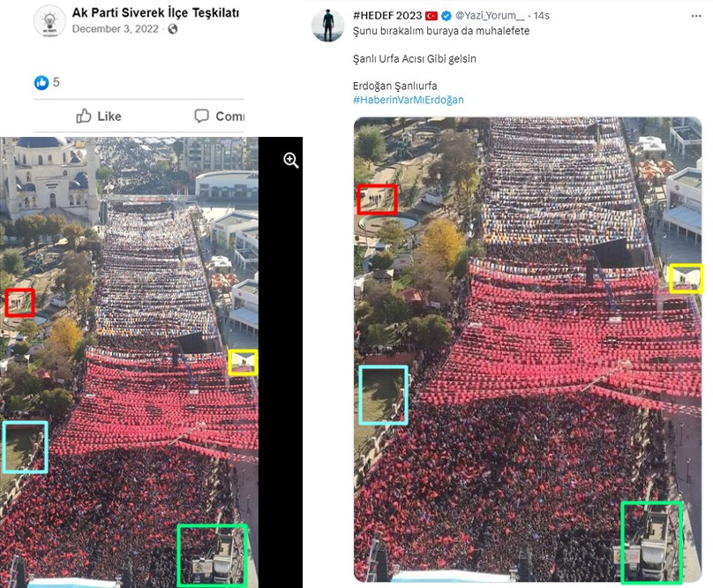Open the @Yazi_Yorum__ handle
713x588 pixels.
(490, 16)
